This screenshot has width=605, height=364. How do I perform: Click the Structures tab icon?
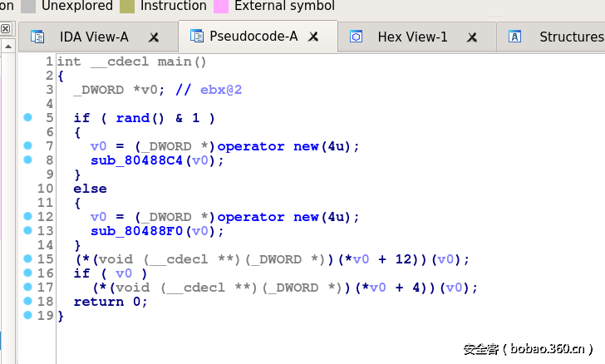point(515,37)
